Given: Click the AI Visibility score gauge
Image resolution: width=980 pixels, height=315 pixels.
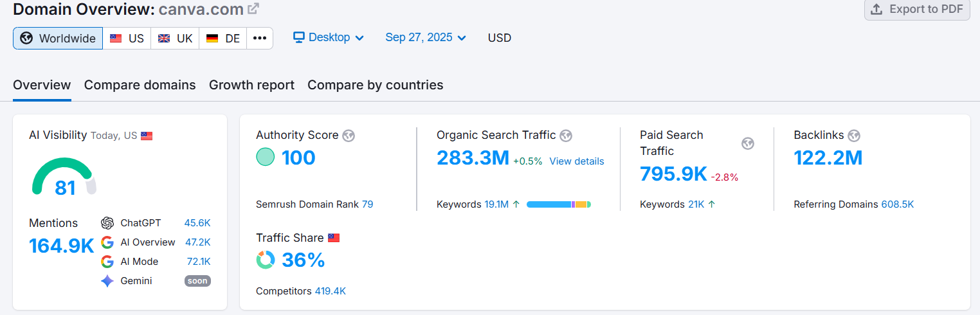Looking at the screenshot, I should coord(64,177).
